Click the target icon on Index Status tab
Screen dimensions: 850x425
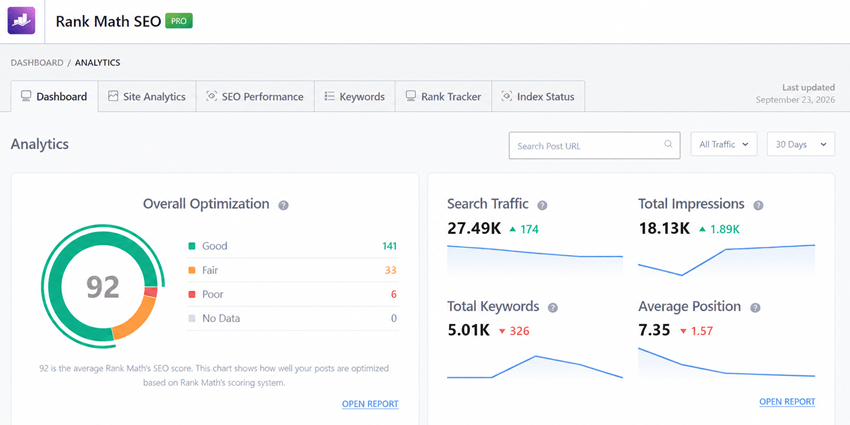(506, 96)
